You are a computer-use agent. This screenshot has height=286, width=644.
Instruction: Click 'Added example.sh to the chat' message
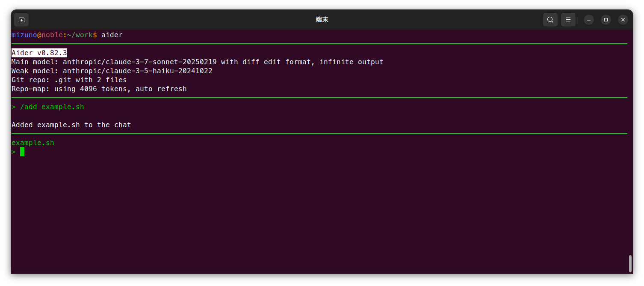[71, 125]
